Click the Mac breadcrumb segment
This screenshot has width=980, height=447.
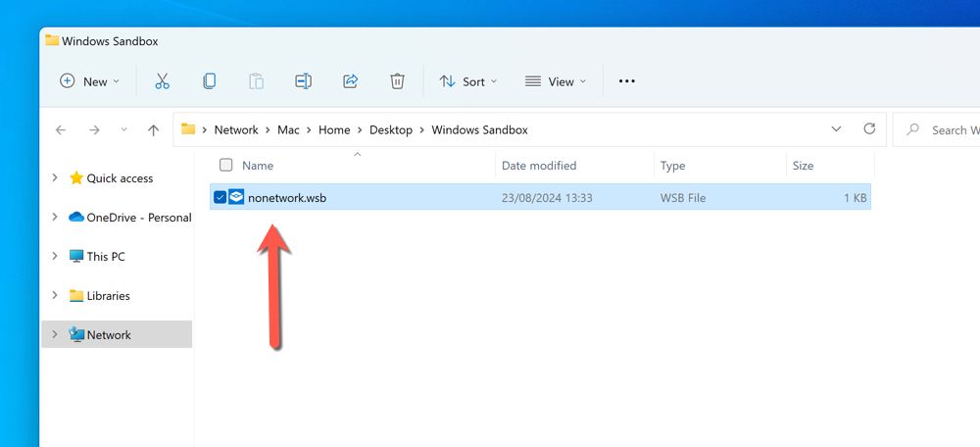[x=289, y=130]
